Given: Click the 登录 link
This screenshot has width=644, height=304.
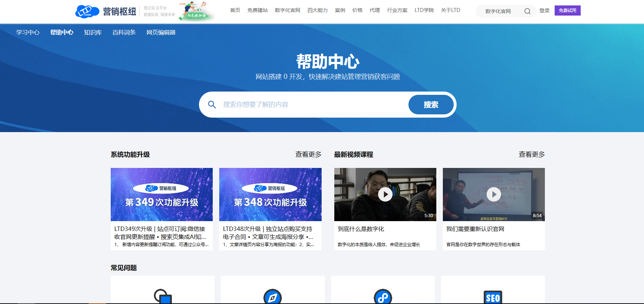Looking at the screenshot, I should pos(545,10).
